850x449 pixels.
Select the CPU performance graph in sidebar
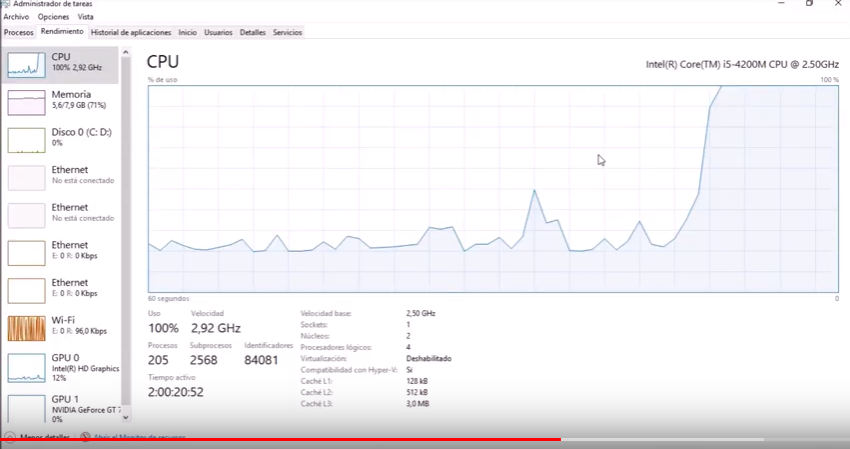60,64
